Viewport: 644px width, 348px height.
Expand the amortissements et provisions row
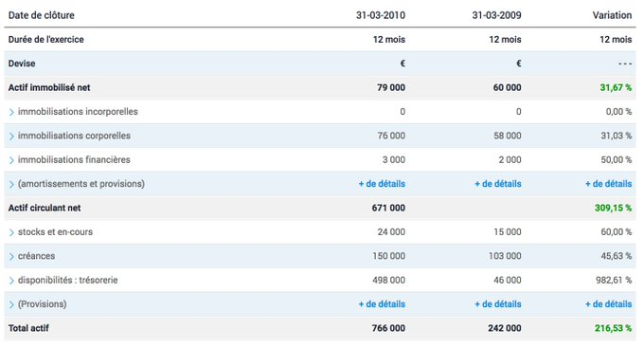[x=11, y=184]
